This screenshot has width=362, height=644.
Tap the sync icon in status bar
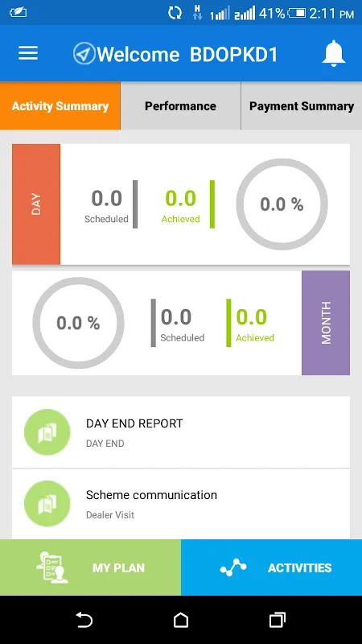pos(175,13)
